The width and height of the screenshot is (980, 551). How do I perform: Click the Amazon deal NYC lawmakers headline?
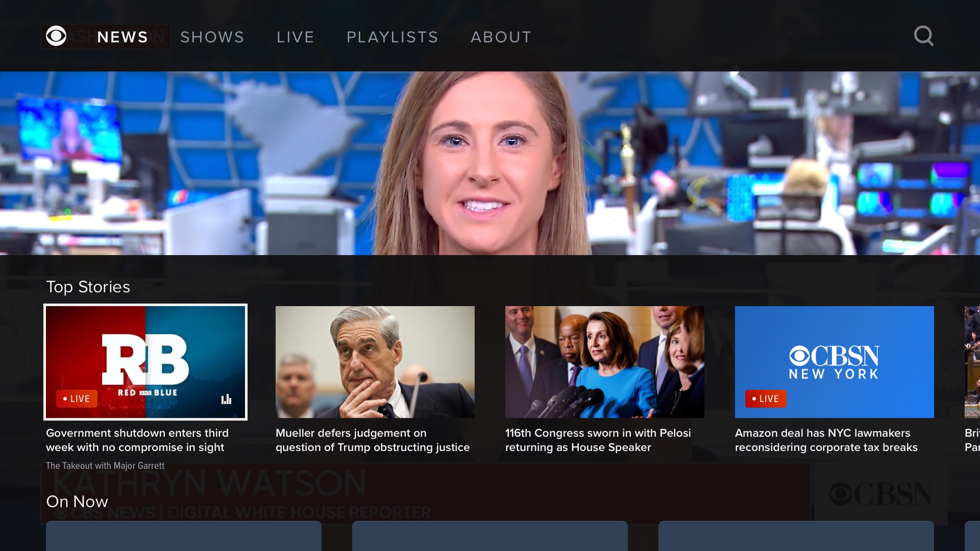tap(826, 440)
